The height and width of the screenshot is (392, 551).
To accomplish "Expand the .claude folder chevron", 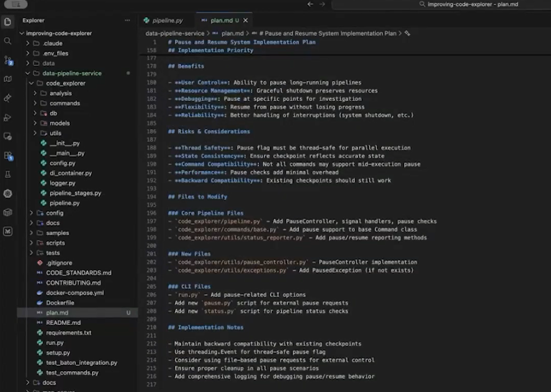I will pyautogui.click(x=28, y=43).
